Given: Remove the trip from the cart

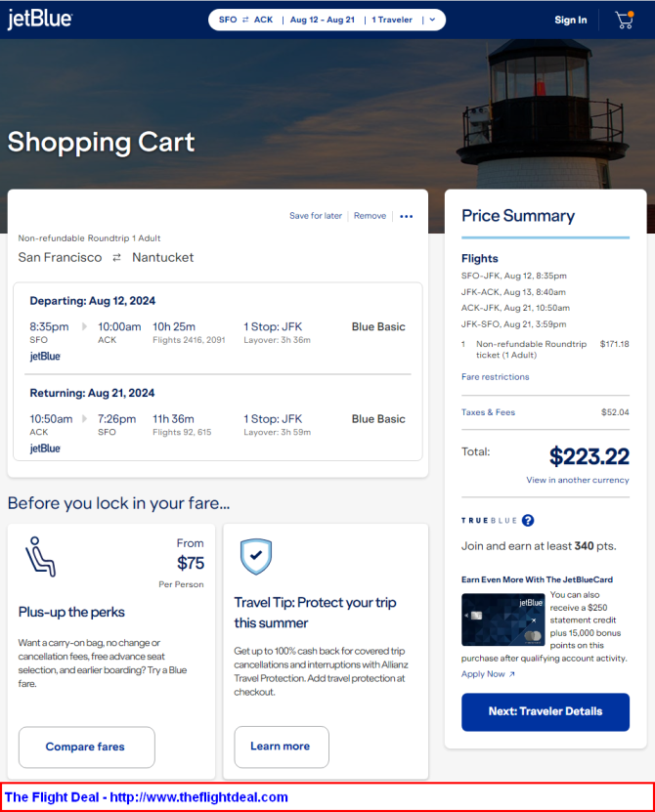Looking at the screenshot, I should pos(370,216).
